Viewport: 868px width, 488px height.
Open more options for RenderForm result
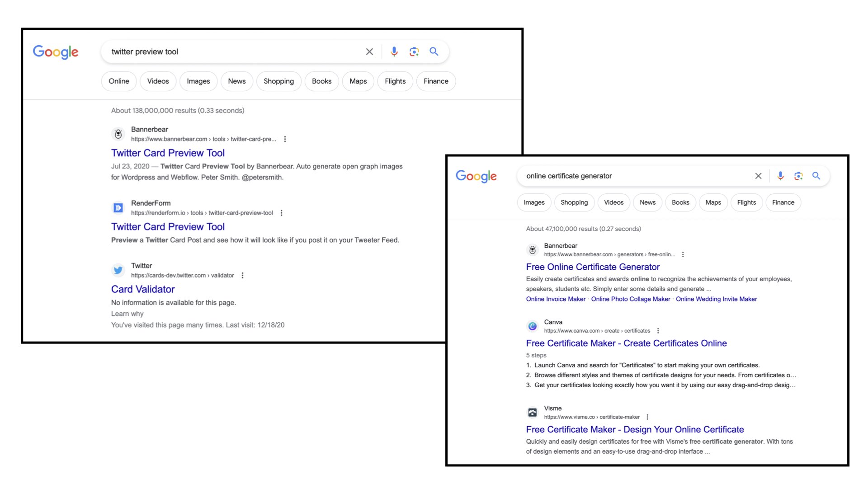pyautogui.click(x=281, y=213)
